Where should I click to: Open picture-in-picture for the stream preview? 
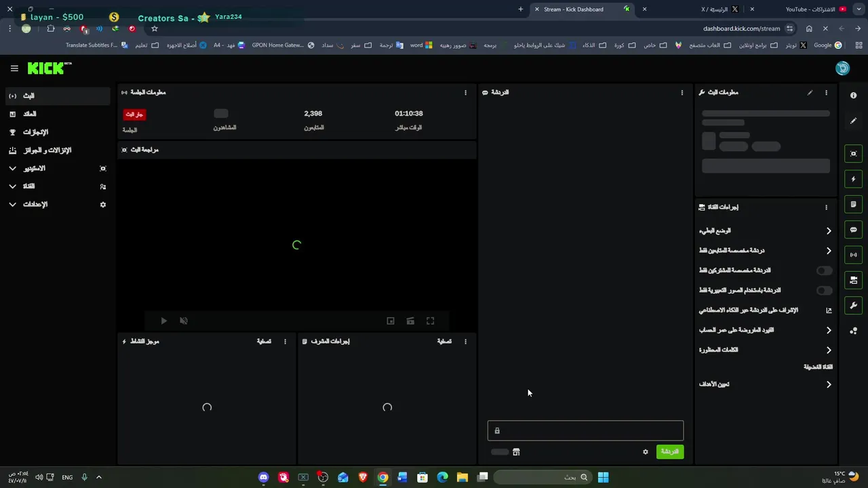pos(391,321)
